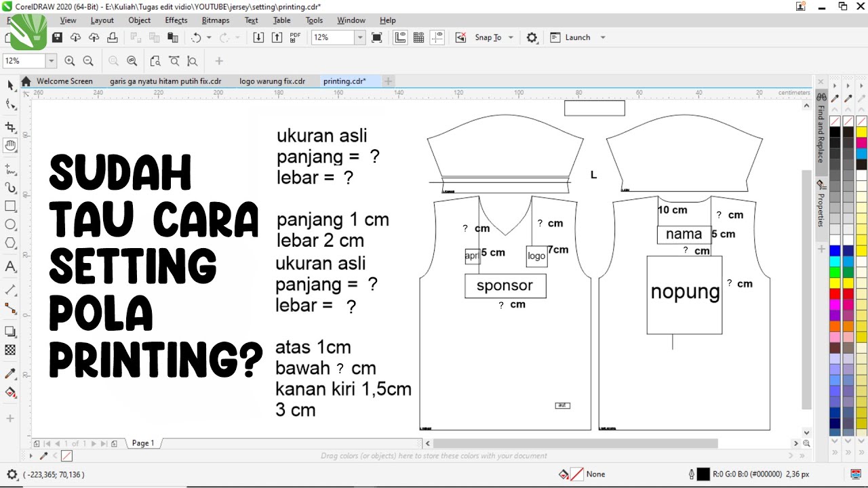Select the Pan hand tool
Screen dimensions: 868x488
point(10,145)
